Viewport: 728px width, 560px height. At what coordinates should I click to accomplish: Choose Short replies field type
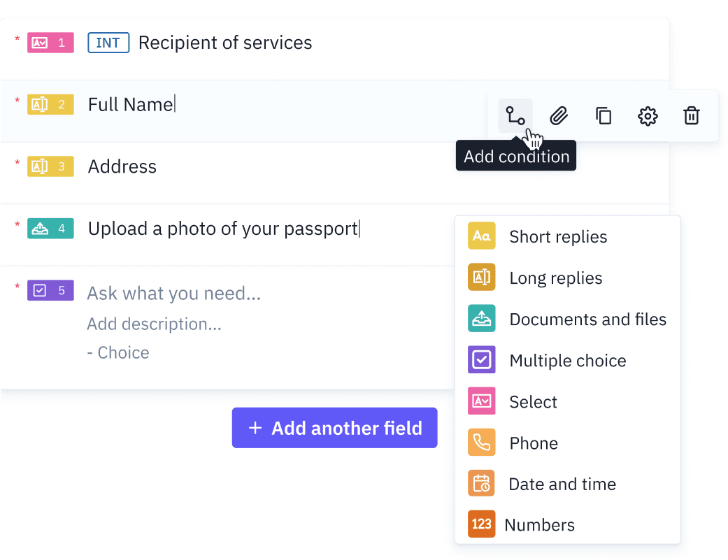(557, 237)
